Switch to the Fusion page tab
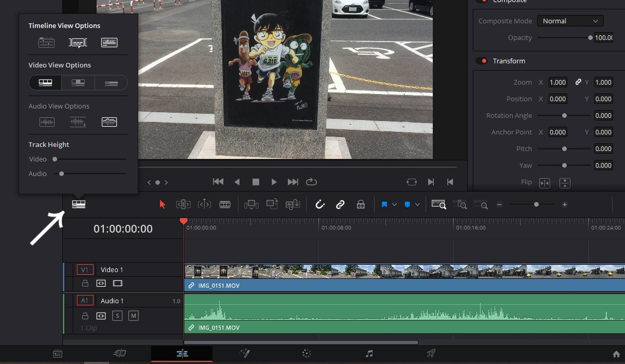This screenshot has width=625, height=364. coord(244,354)
